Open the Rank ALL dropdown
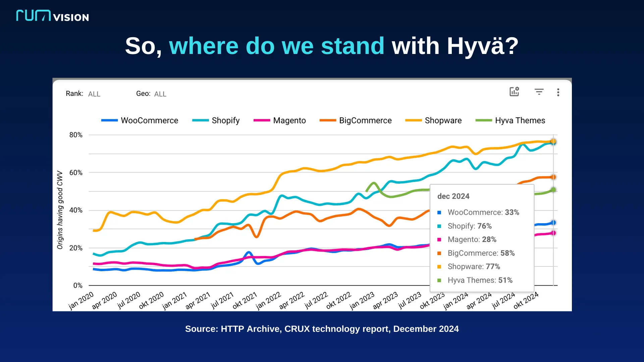The width and height of the screenshot is (644, 362). coord(94,94)
